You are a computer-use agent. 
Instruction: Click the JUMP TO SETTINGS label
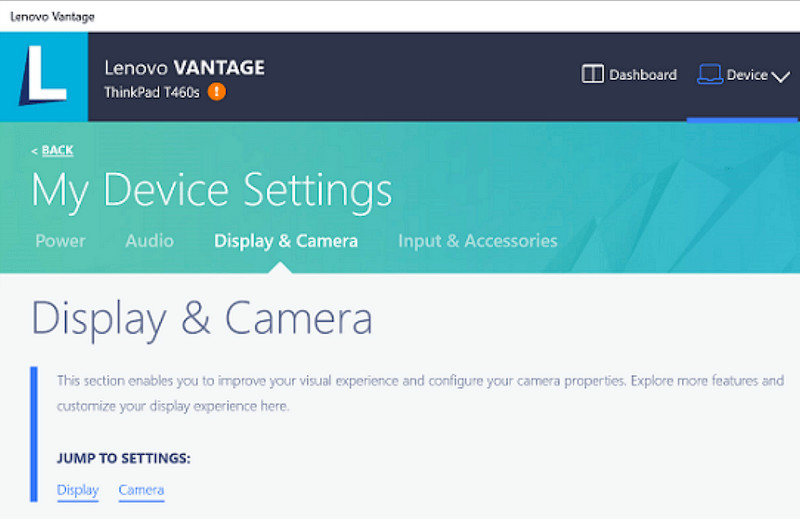point(123,458)
